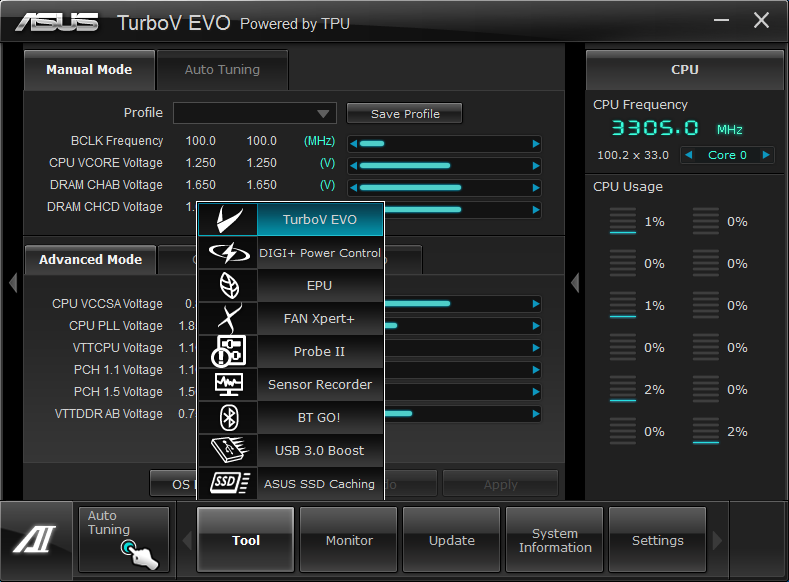Open the Profile dropdown list
Screen dimensions: 789x582
(x=323, y=114)
